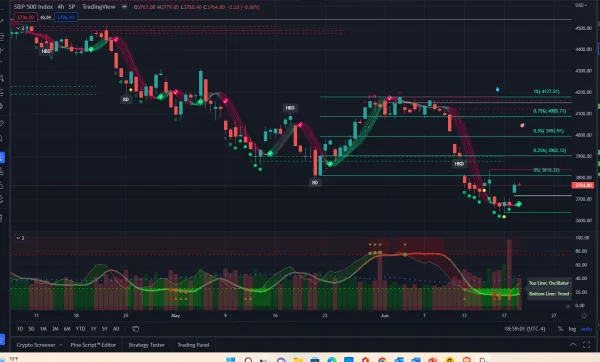
Task: Open the Pine Script Editor tab
Action: pyautogui.click(x=93, y=345)
